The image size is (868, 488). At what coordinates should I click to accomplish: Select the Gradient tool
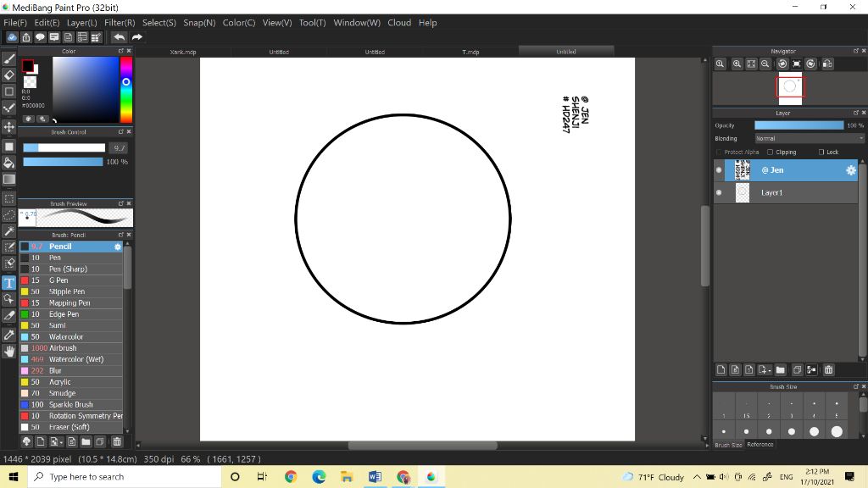[x=8, y=180]
